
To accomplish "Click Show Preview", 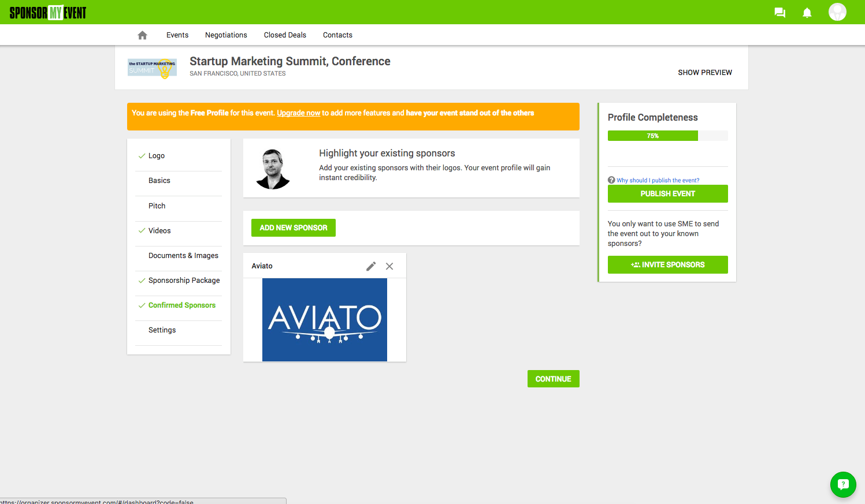I will (705, 73).
